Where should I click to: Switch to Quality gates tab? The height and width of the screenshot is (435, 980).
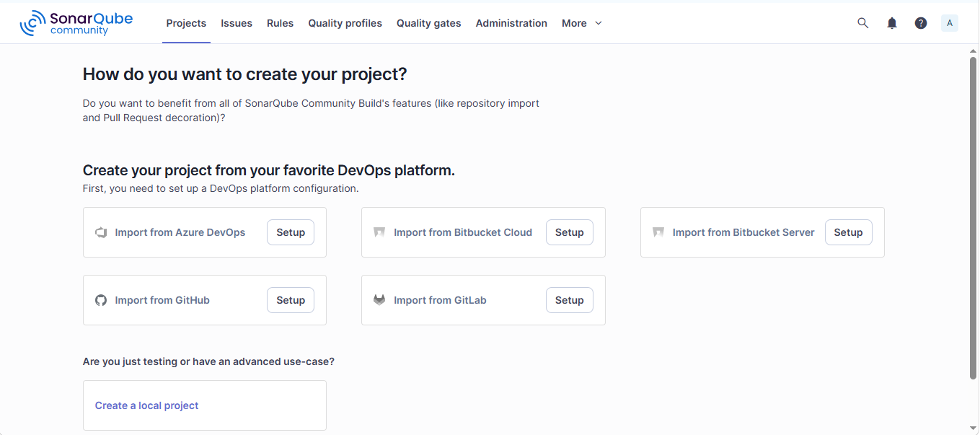point(429,23)
